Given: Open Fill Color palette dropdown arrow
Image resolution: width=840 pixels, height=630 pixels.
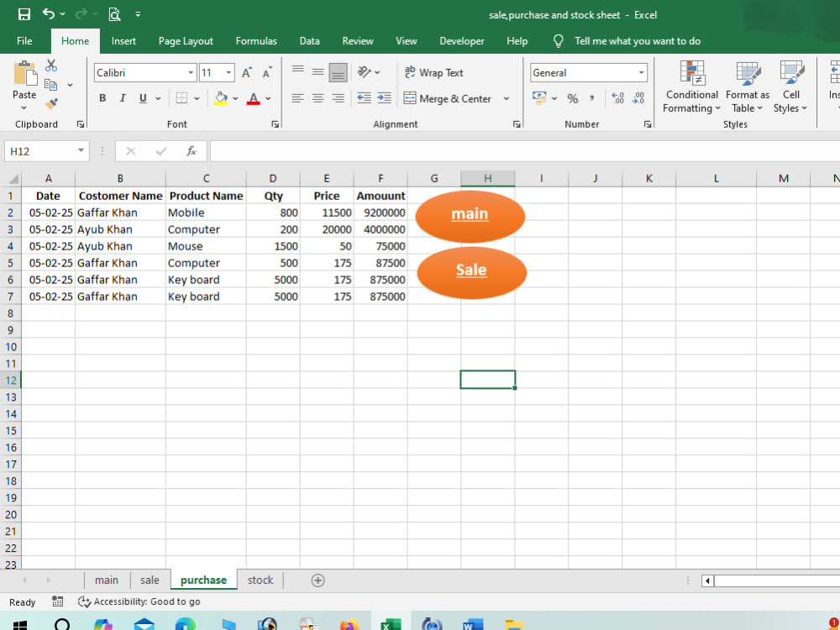Looking at the screenshot, I should [235, 98].
